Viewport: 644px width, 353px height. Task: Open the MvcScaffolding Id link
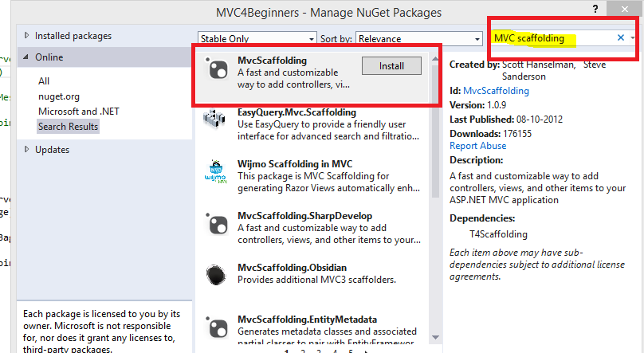(496, 91)
